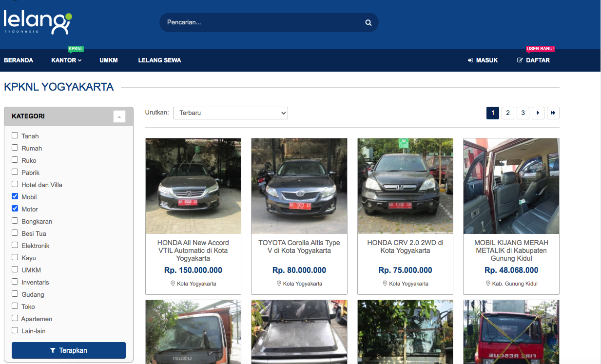Check the Kayu category
Image resolution: width=601 pixels, height=364 pixels.
click(x=15, y=257)
